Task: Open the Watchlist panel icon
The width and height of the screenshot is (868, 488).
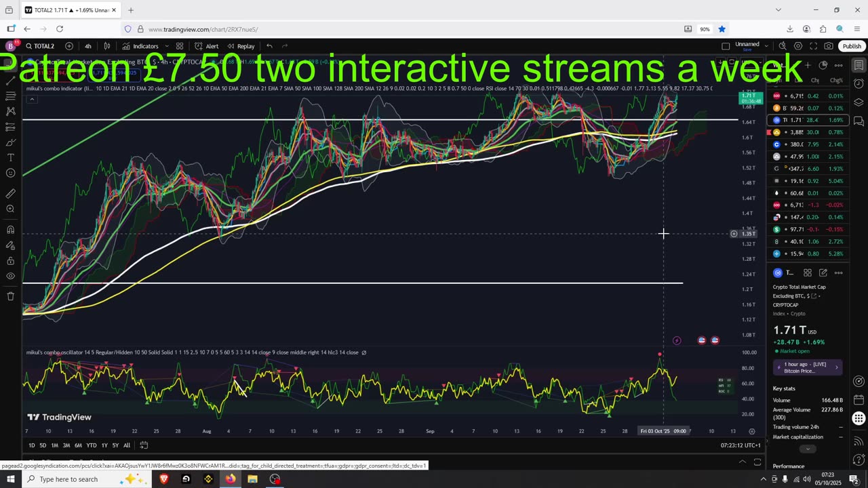Action: pyautogui.click(x=859, y=65)
